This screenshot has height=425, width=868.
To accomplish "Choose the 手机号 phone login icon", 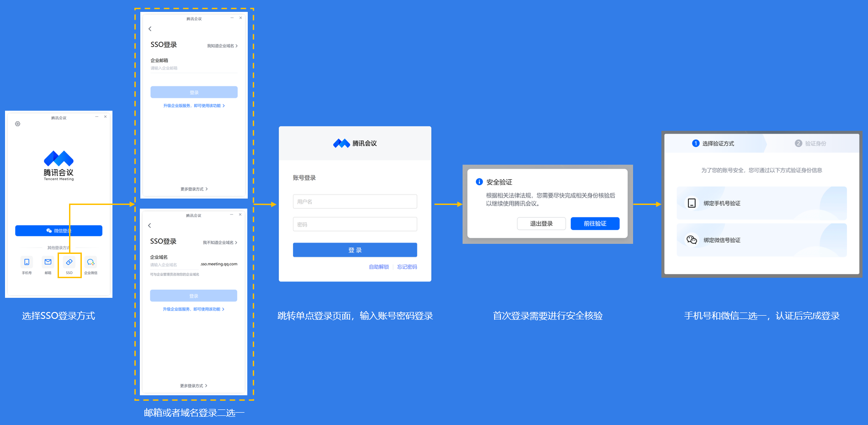I will [27, 262].
